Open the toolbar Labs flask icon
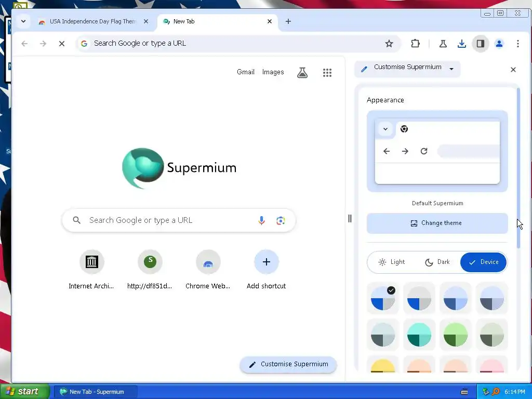 443,44
